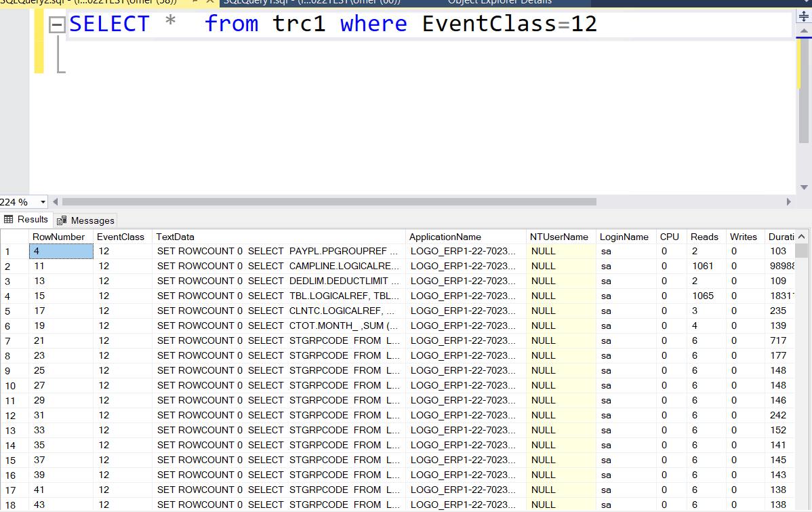Click RowNumber cell with value 19
The width and height of the screenshot is (812, 512).
click(61, 326)
